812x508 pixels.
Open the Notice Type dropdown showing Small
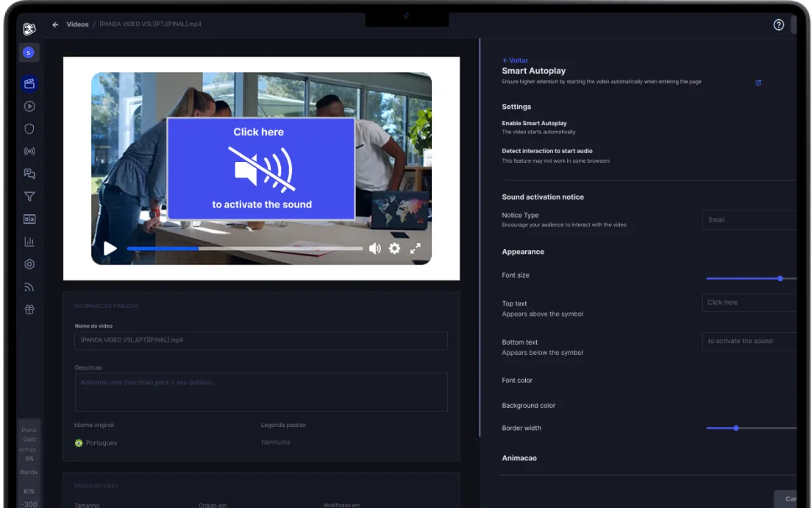750,219
